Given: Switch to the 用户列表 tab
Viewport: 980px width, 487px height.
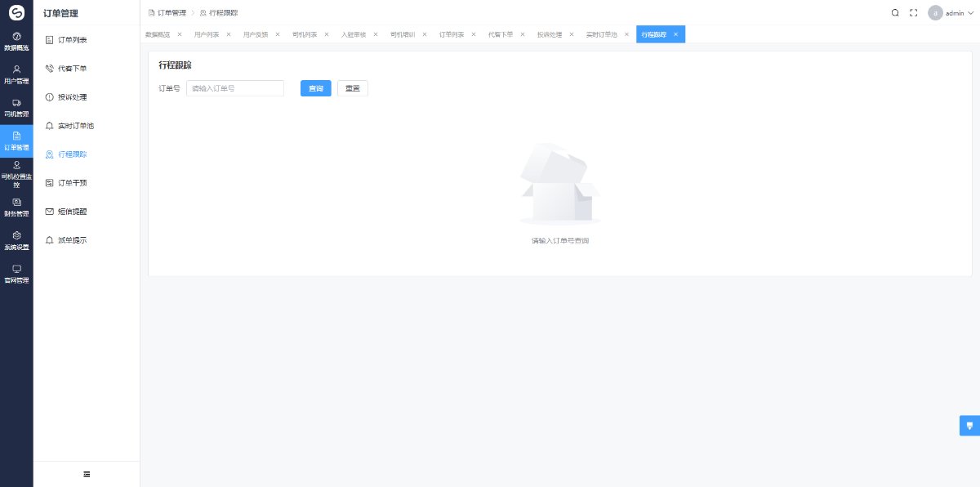Looking at the screenshot, I should tap(207, 34).
